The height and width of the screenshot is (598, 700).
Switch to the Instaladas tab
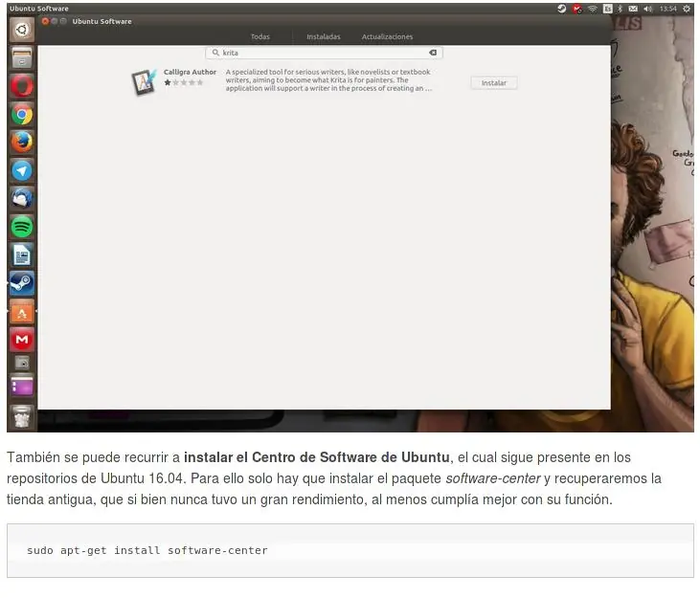coord(324,36)
